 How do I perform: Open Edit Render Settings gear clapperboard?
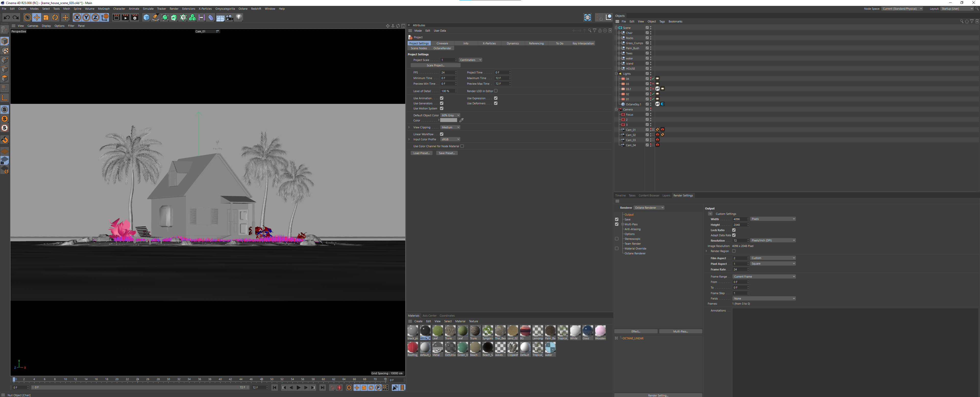(x=135, y=18)
